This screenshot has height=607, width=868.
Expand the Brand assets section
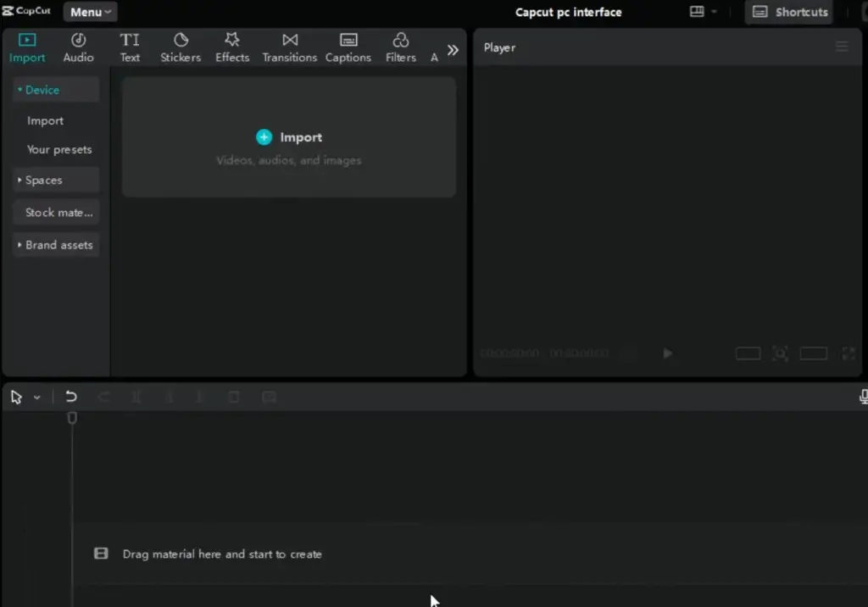click(x=55, y=244)
